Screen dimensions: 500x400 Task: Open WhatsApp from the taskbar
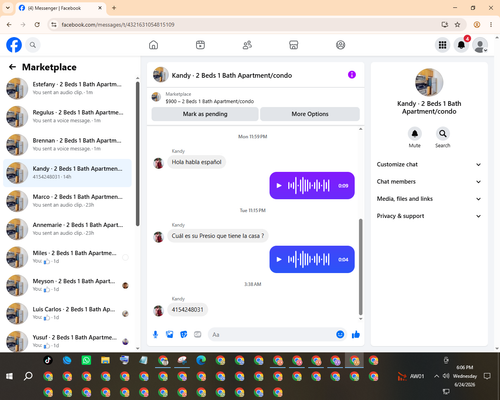tap(86, 360)
